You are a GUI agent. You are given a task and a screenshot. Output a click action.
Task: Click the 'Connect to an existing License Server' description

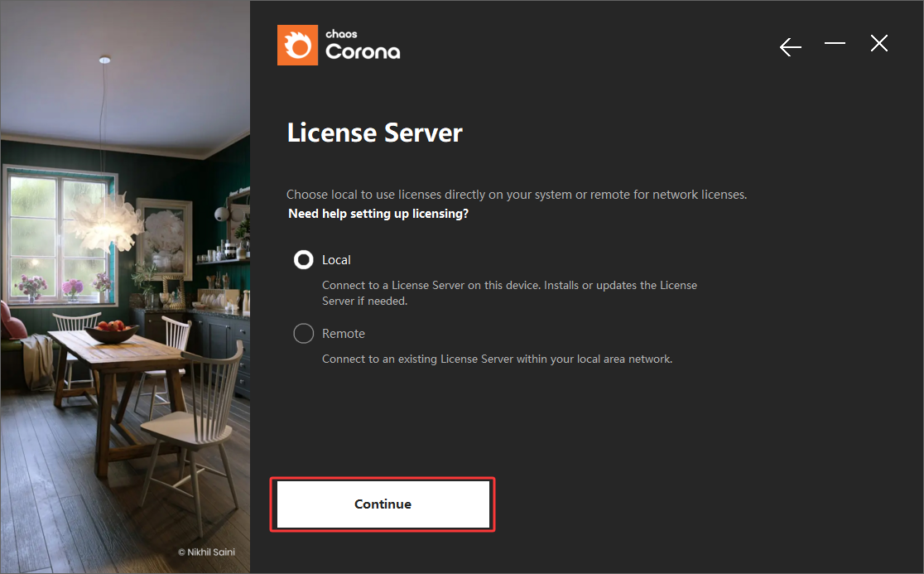(x=497, y=359)
